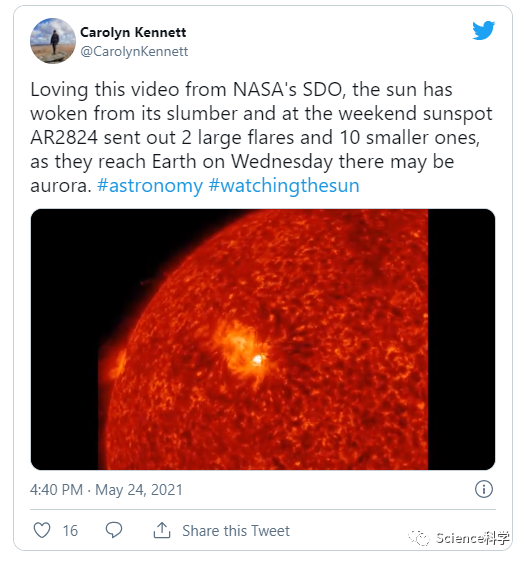This screenshot has height=561, width=526.
Task: Open replies via speech bubble icon
Action: point(114,530)
